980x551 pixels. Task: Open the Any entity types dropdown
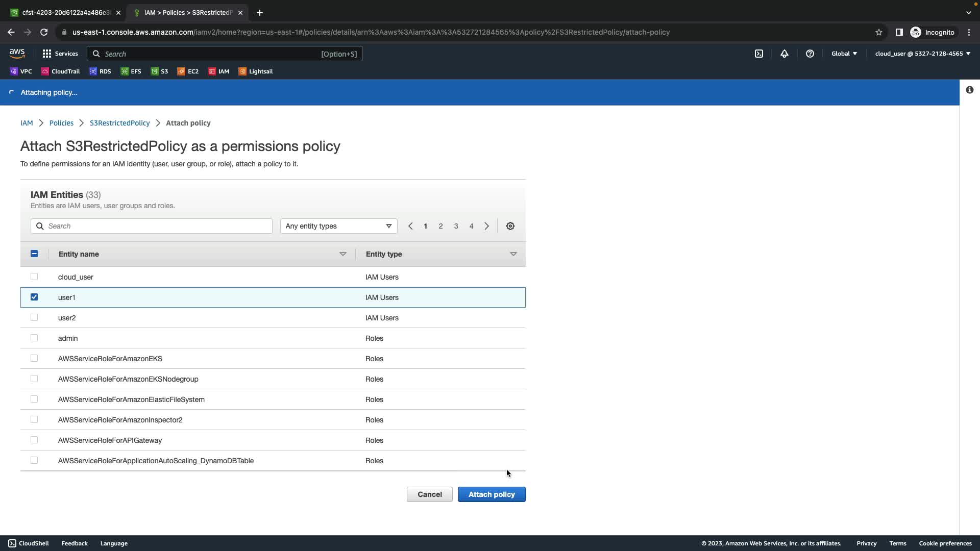coord(338,226)
